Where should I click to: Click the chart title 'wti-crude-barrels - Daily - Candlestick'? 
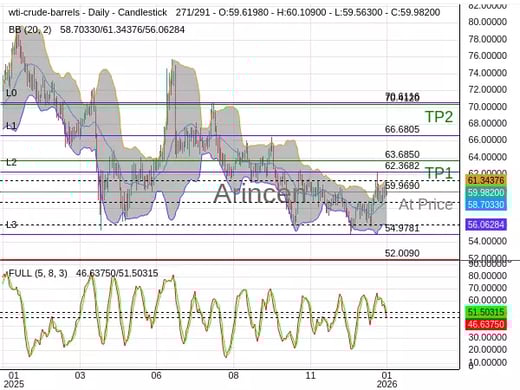(88, 13)
